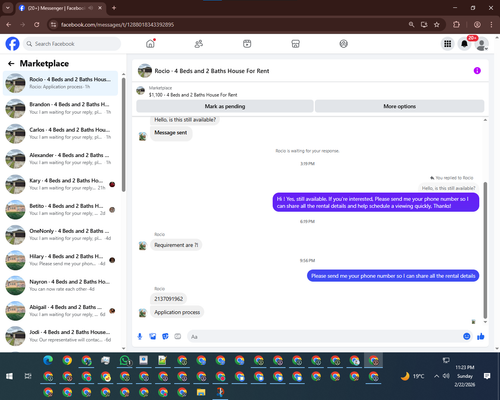Open Kary conversation in list
The height and width of the screenshot is (400, 500).
point(60,184)
